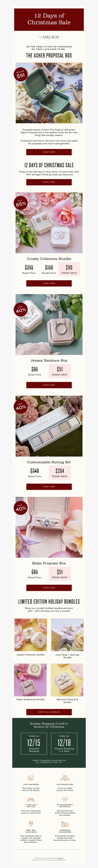The height and width of the screenshot is (868, 98).
Task: Click the telephone Our Concierge icon
Action: pos(31,778)
